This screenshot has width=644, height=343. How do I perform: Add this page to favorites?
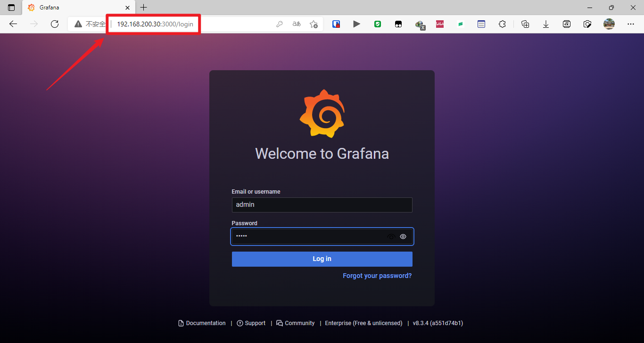pyautogui.click(x=314, y=24)
